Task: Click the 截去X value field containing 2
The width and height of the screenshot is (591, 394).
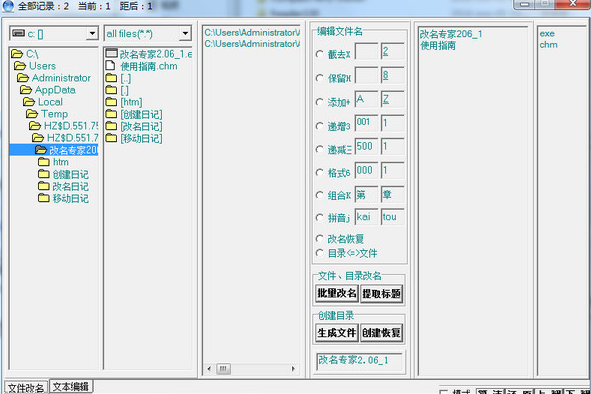Action: coord(392,52)
